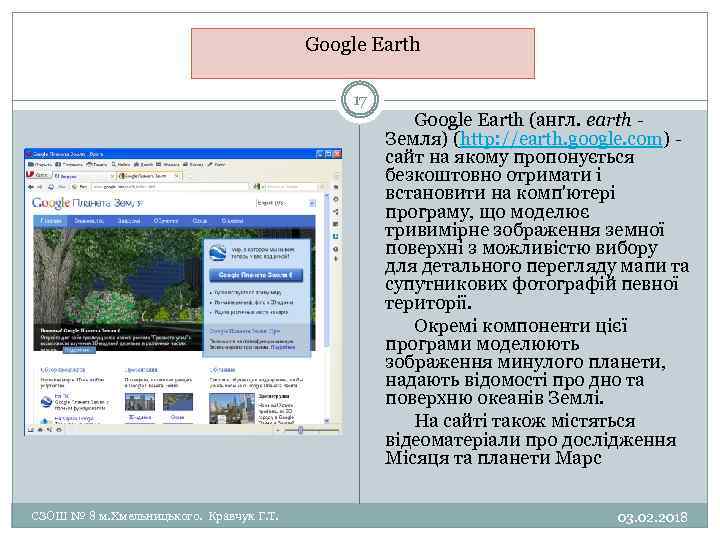Image resolution: width=720 pixels, height=540 pixels.
Task: Open the city skyline thumbnail in the right column
Action: point(231,408)
